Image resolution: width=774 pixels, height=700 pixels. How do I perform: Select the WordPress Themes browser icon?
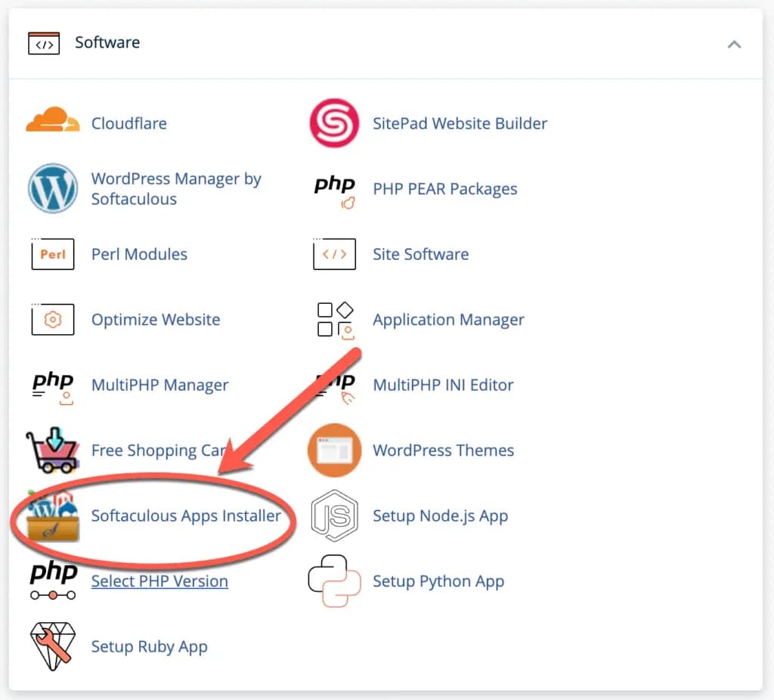pyautogui.click(x=334, y=450)
